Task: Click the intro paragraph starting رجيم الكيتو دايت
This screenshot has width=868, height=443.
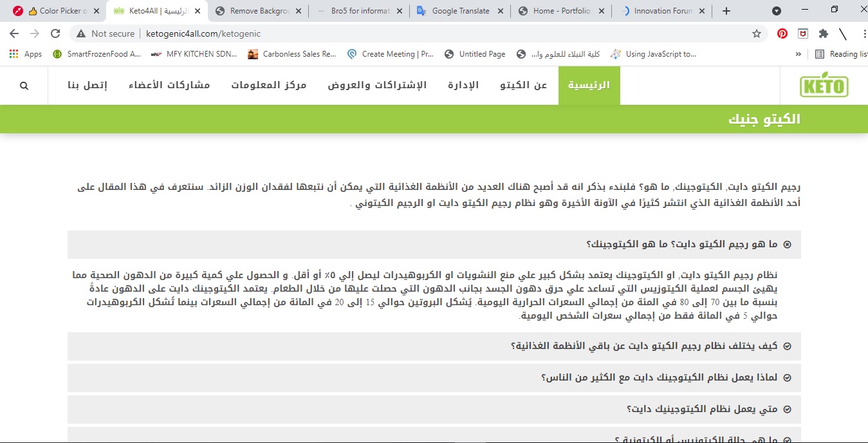Action: click(x=439, y=195)
